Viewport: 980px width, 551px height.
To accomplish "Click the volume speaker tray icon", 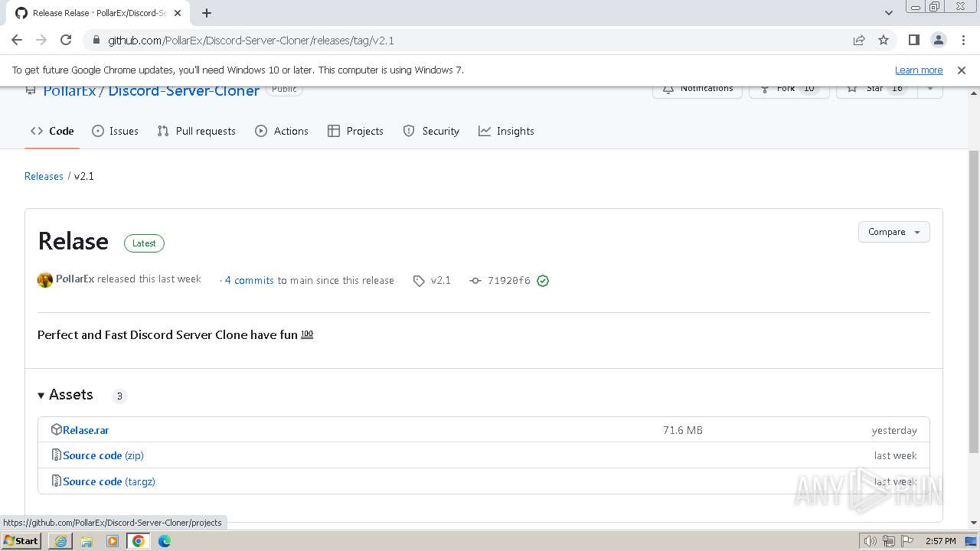I will pos(870,541).
